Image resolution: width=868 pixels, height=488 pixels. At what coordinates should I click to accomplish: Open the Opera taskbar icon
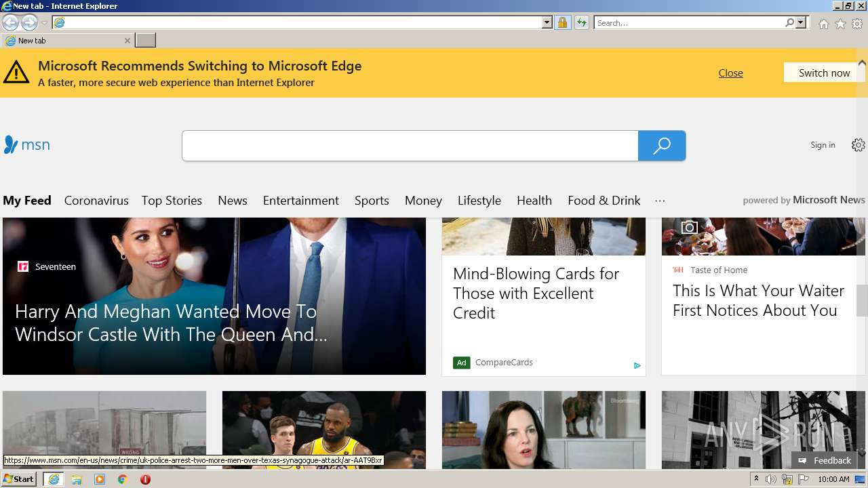(145, 479)
